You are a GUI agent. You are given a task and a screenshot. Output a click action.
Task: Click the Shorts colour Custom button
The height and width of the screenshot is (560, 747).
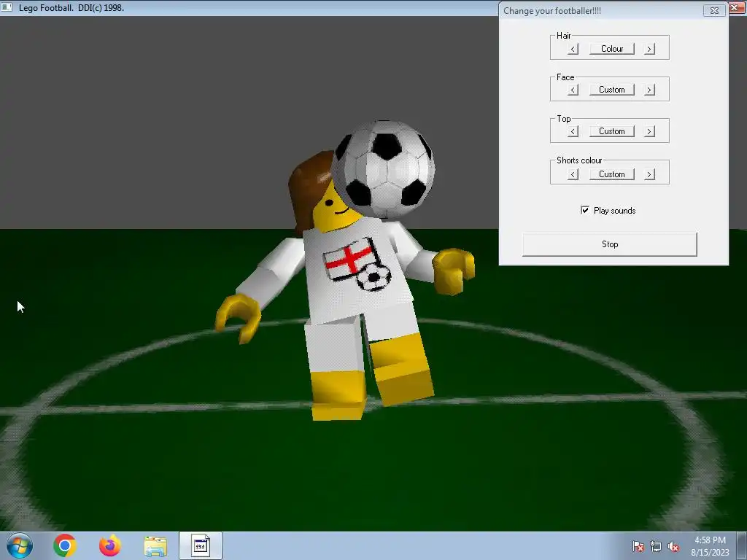click(612, 174)
